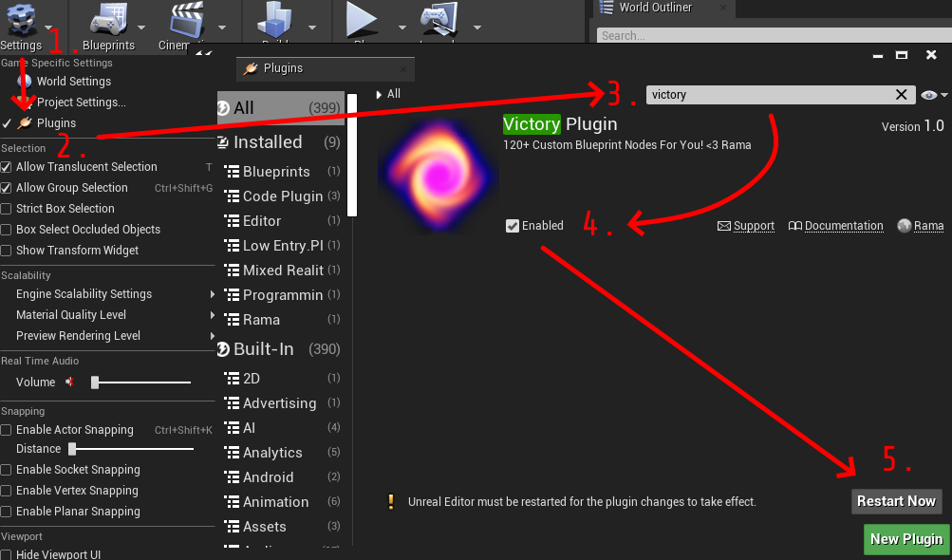Open the Documentation link

point(843,226)
